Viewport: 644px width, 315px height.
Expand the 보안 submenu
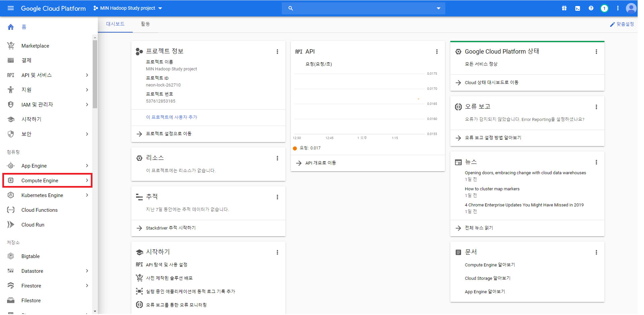pyautogui.click(x=87, y=134)
